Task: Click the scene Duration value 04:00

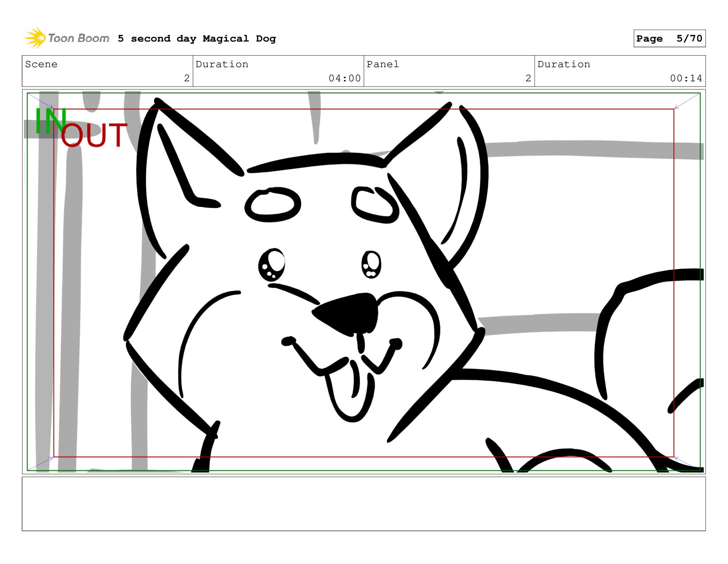Action: (x=345, y=78)
